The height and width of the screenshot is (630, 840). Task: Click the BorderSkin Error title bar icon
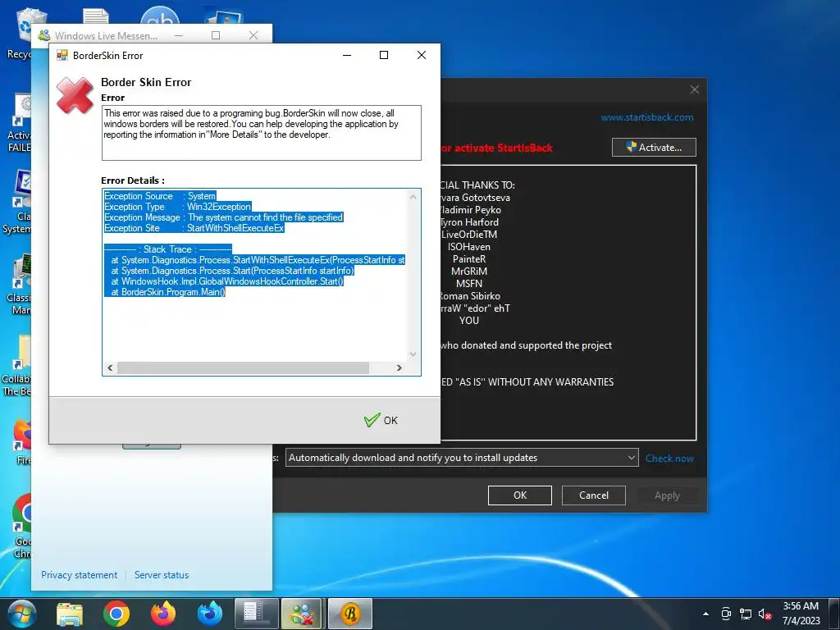[x=62, y=55]
